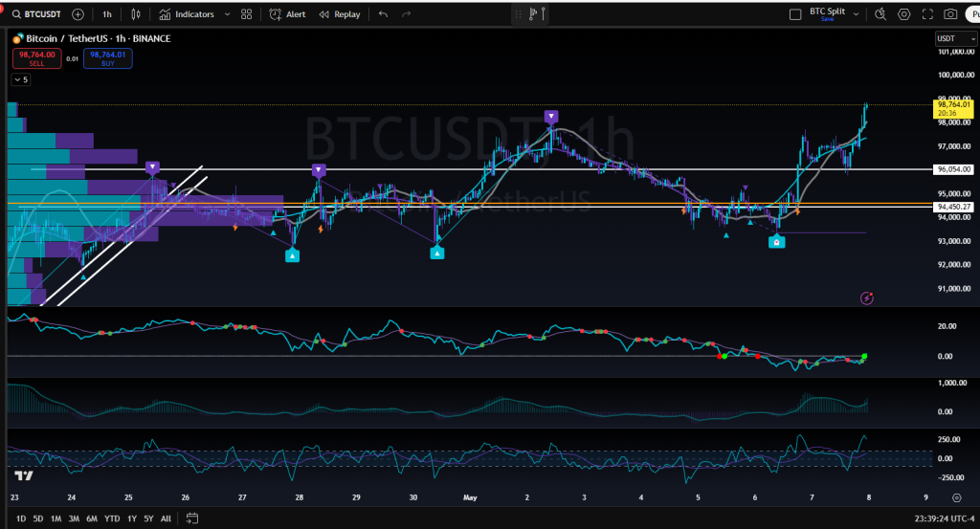Select the YTD date range
The image size is (980, 529).
(x=112, y=518)
